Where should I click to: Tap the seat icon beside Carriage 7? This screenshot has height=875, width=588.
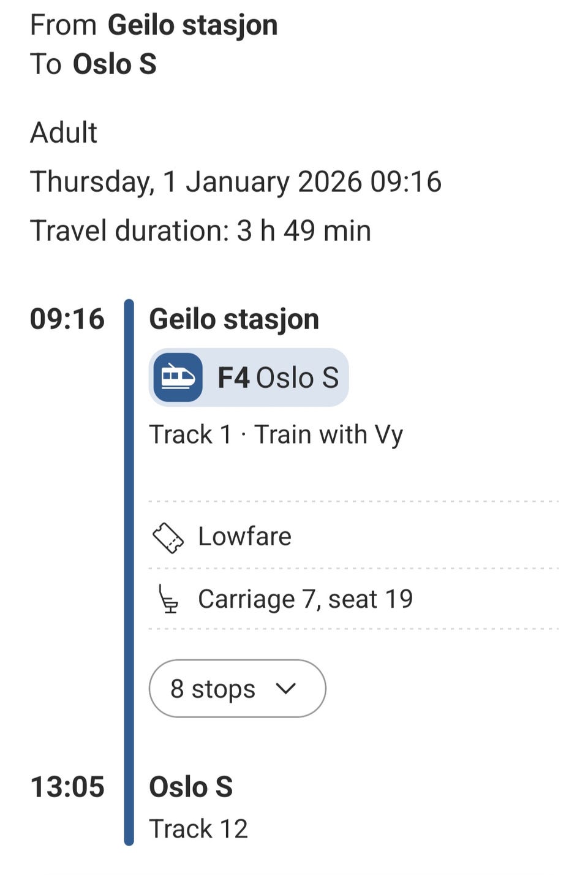[168, 599]
